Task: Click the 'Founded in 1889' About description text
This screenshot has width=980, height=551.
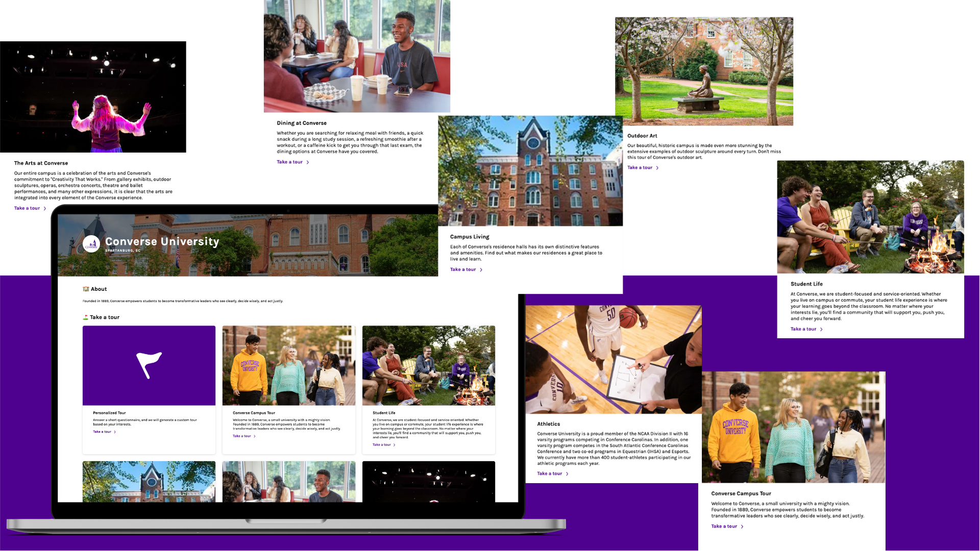Action: point(183,301)
